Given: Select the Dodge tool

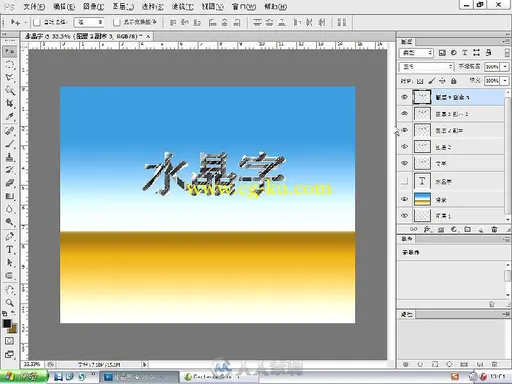Looking at the screenshot, I should 9,222.
